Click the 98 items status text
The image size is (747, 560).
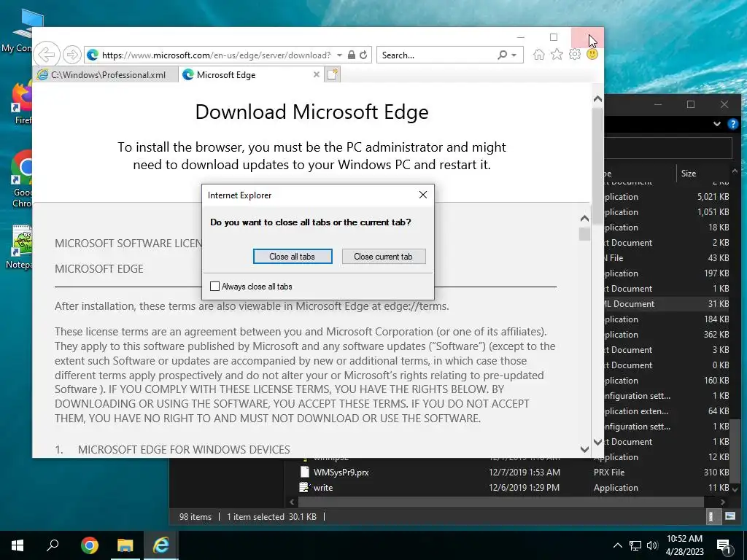196,517
